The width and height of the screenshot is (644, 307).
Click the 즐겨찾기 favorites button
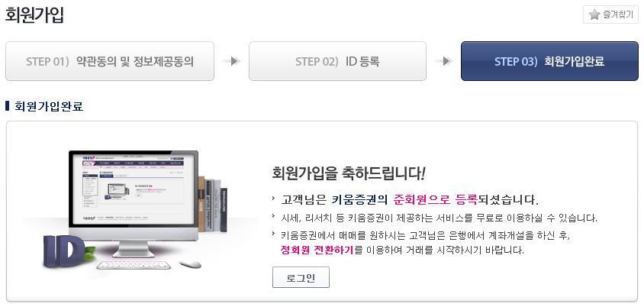(x=610, y=15)
